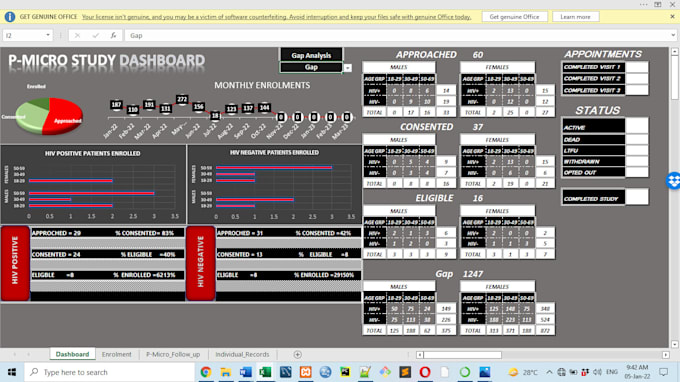Click the formula bar input showing Gap
Image resolution: width=680 pixels, height=382 pixels.
pyautogui.click(x=397, y=36)
